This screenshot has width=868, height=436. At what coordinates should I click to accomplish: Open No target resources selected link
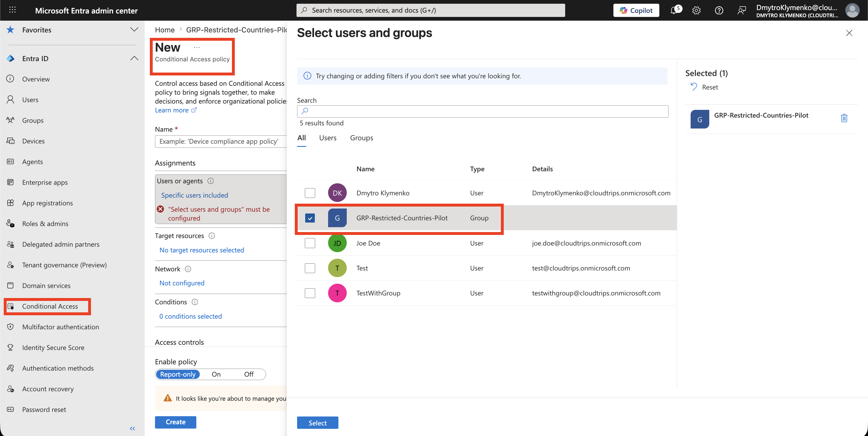pos(201,250)
